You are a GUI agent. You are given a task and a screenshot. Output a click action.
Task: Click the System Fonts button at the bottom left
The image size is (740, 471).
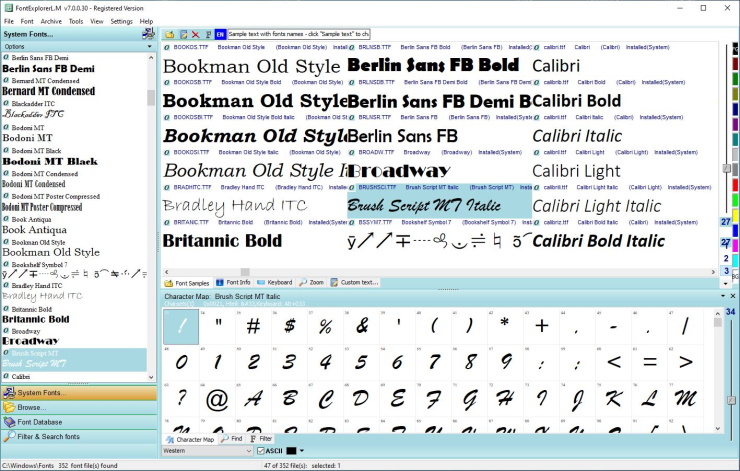point(79,393)
